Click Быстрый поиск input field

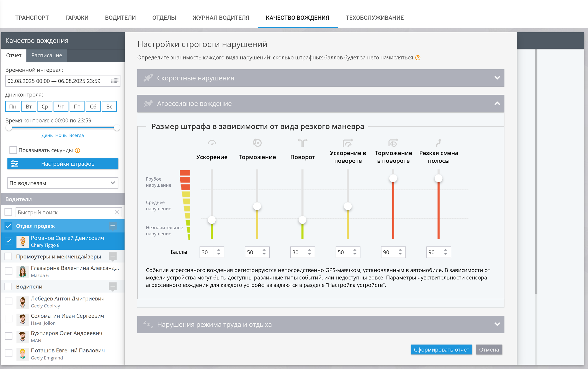(69, 212)
